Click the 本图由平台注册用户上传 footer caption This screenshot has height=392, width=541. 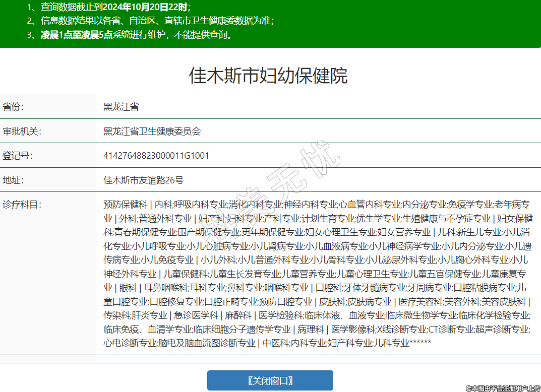pyautogui.click(x=502, y=387)
